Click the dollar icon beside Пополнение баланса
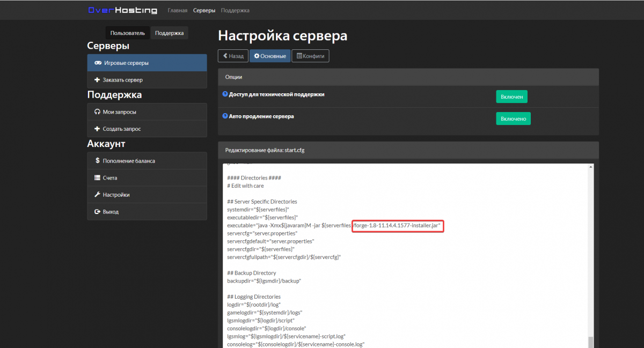 (97, 160)
